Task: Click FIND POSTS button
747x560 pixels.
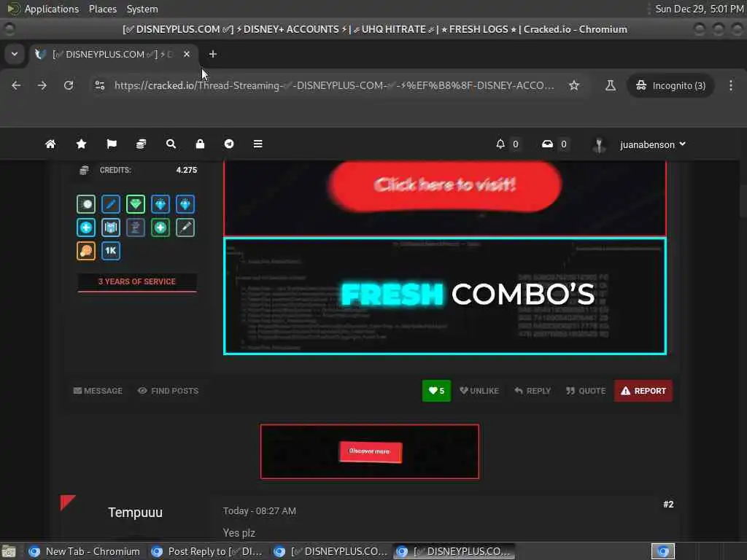Action: [169, 391]
